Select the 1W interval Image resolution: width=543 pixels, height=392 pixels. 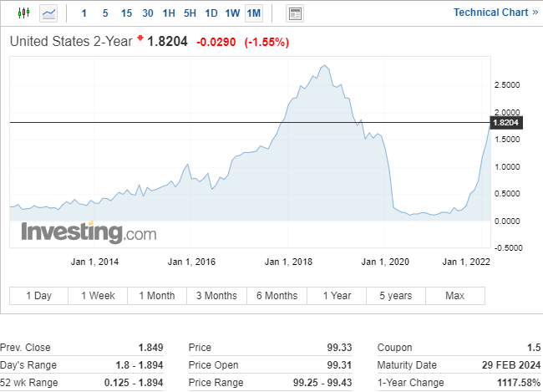[x=232, y=13]
